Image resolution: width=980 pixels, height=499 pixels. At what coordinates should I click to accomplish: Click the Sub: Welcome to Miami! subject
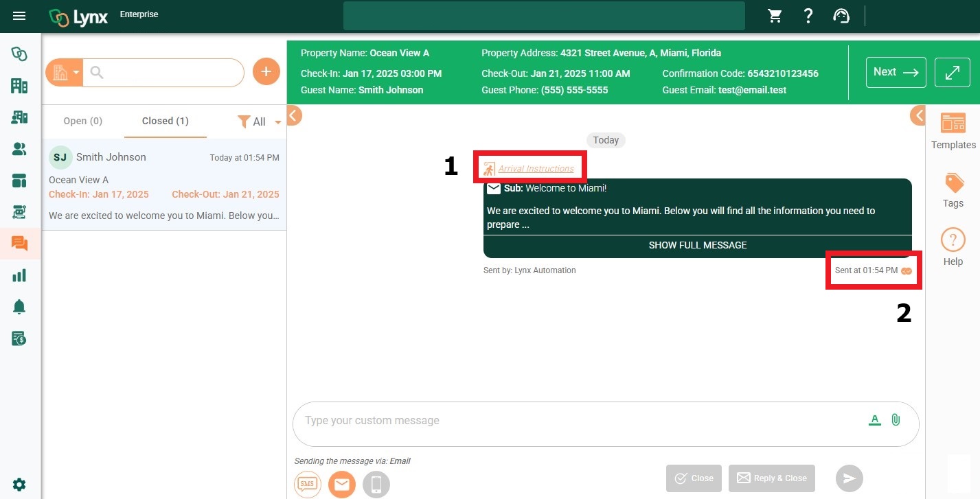tap(555, 188)
